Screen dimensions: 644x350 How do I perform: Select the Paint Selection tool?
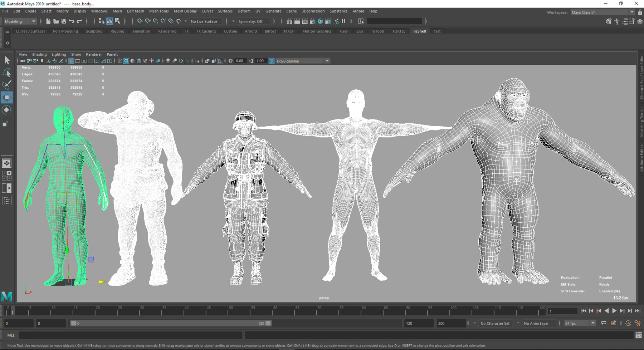coord(6,84)
